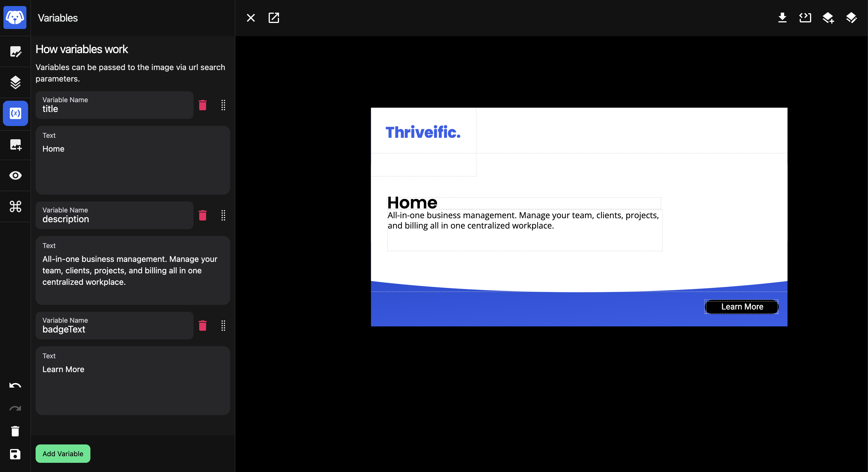The height and width of the screenshot is (472, 868).
Task: Click the Home text field
Action: [x=133, y=160]
